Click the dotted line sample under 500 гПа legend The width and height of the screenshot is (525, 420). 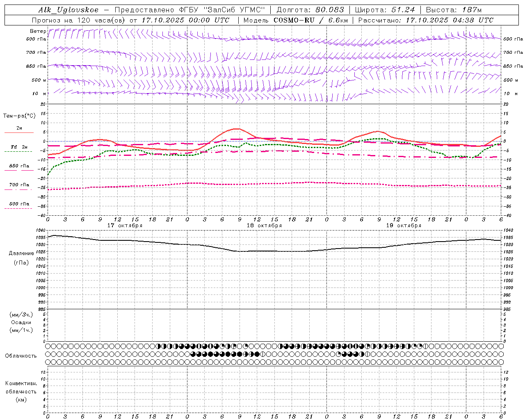point(18,208)
